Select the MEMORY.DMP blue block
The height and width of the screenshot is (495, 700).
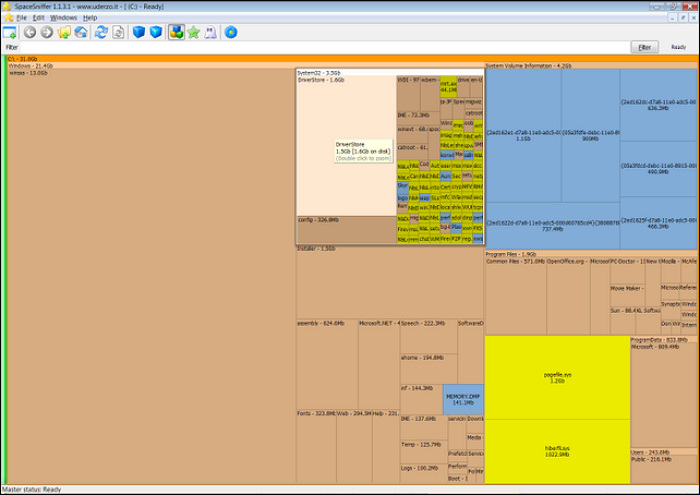463,399
